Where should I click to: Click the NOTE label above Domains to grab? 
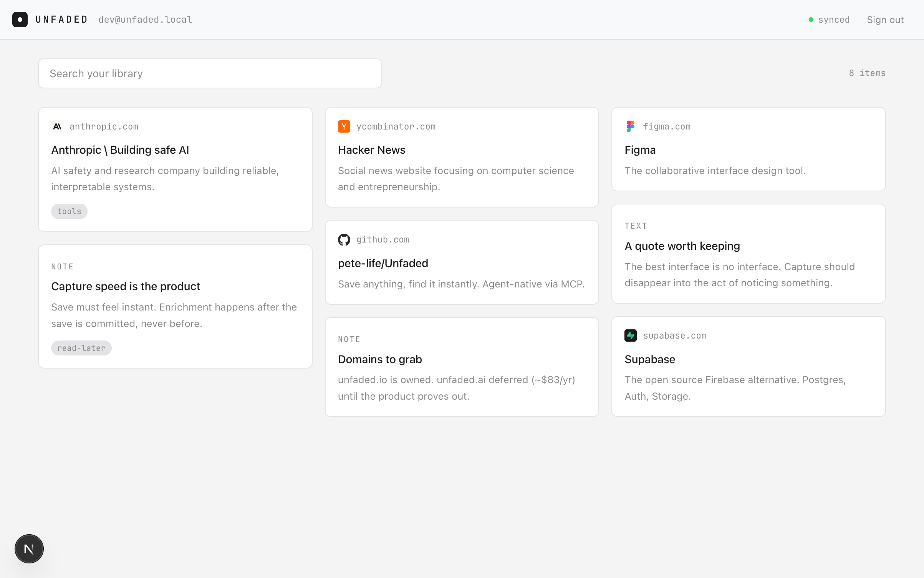349,339
